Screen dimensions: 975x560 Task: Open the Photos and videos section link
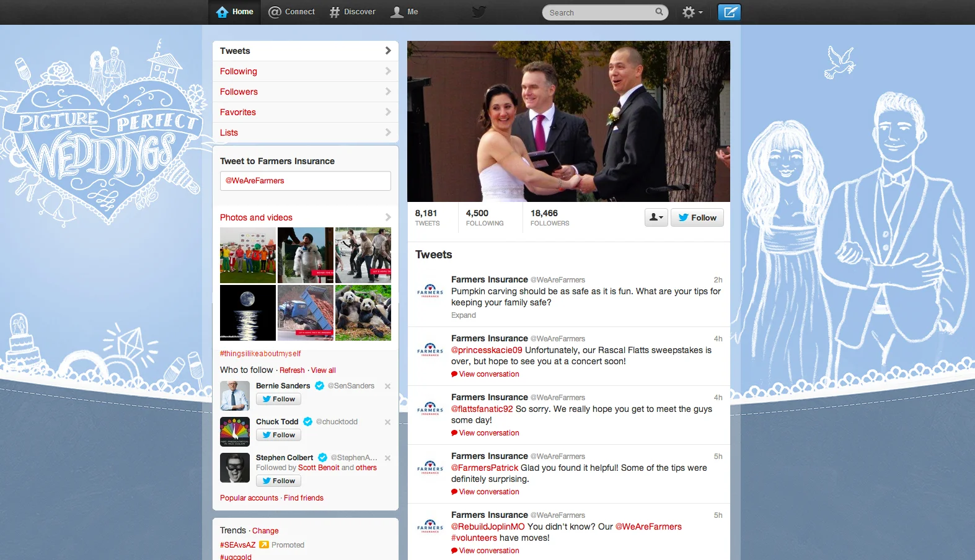(256, 217)
